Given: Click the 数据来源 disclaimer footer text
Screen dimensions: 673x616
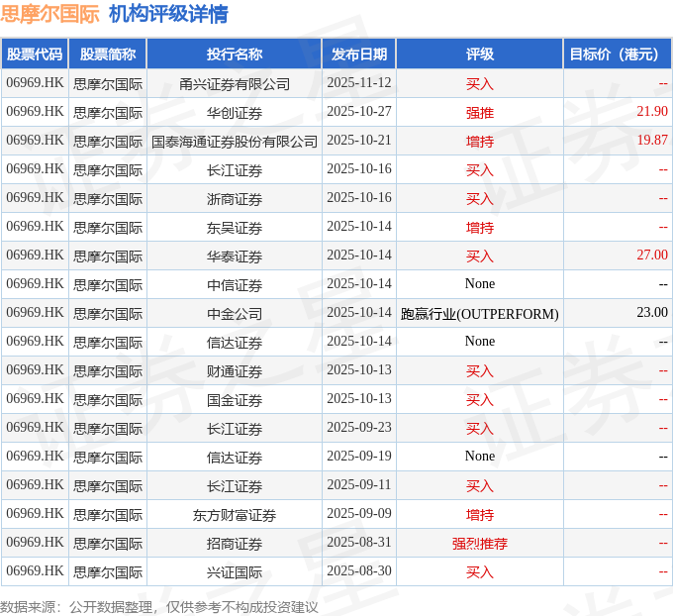Looking at the screenshot, I should click(159, 607).
